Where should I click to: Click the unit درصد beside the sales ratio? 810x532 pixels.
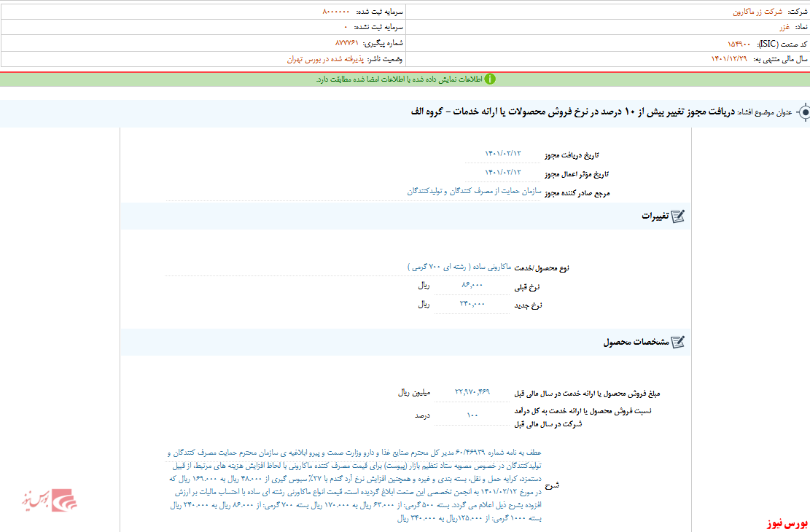pyautogui.click(x=423, y=415)
